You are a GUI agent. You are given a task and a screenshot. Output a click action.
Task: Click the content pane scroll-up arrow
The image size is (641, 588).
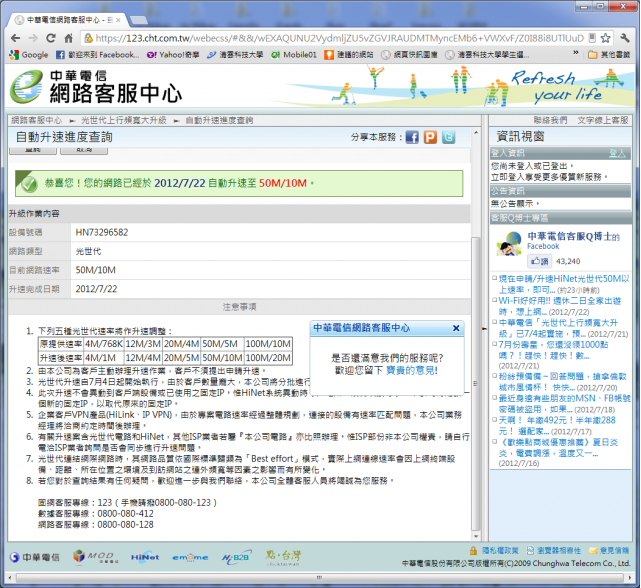pos(476,132)
